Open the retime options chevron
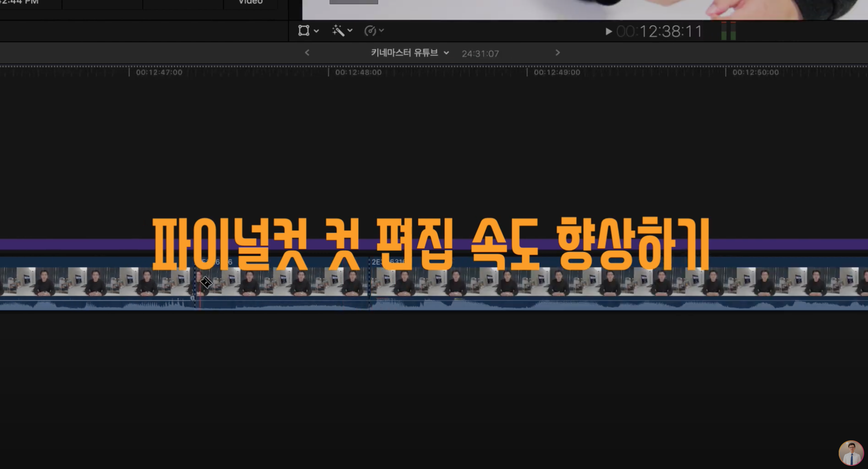This screenshot has width=868, height=469. [x=381, y=31]
